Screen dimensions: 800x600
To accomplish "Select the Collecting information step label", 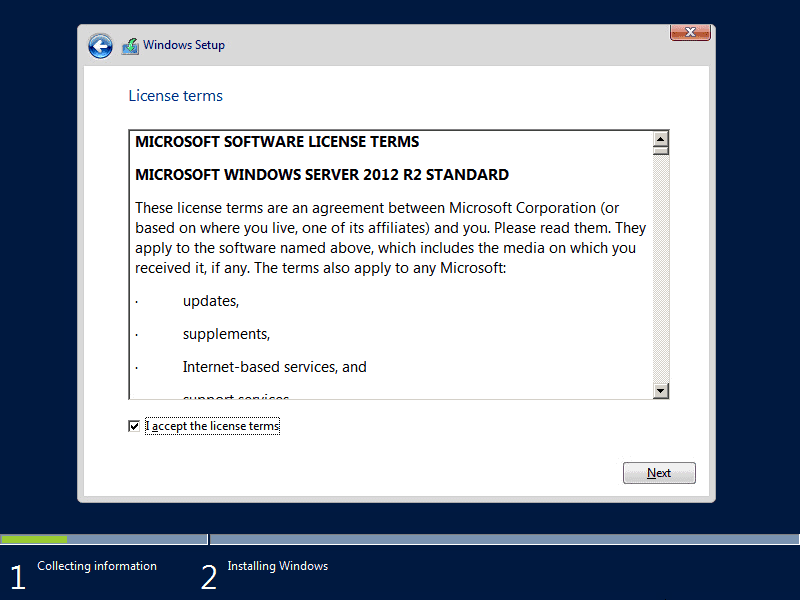I will tap(96, 566).
